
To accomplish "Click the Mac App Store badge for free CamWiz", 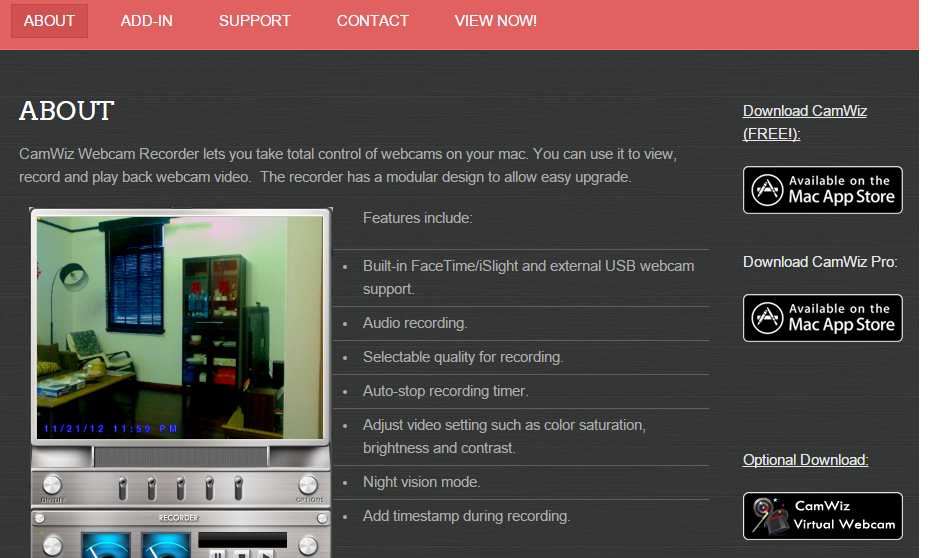I will [822, 190].
